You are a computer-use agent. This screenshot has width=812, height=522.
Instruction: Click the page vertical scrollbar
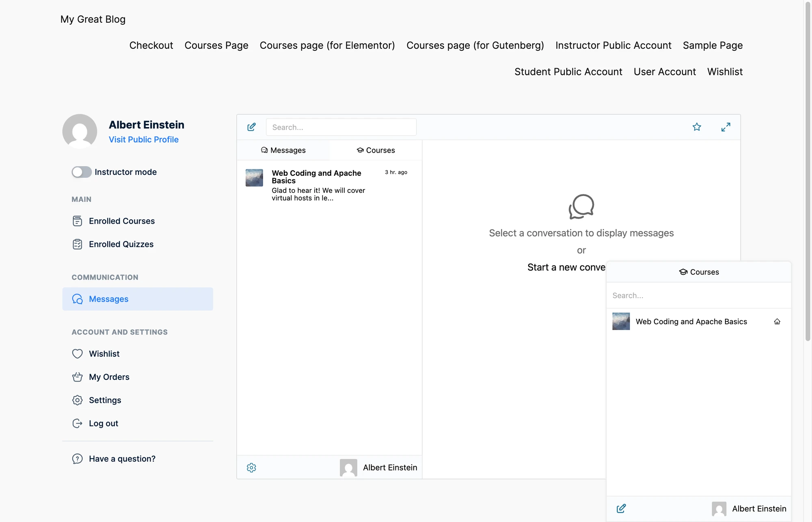[808, 170]
